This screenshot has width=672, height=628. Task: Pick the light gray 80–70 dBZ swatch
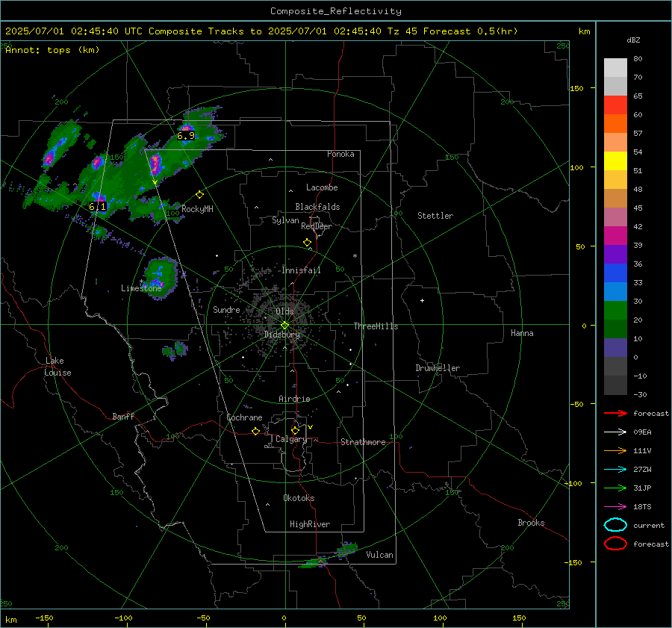[x=615, y=68]
